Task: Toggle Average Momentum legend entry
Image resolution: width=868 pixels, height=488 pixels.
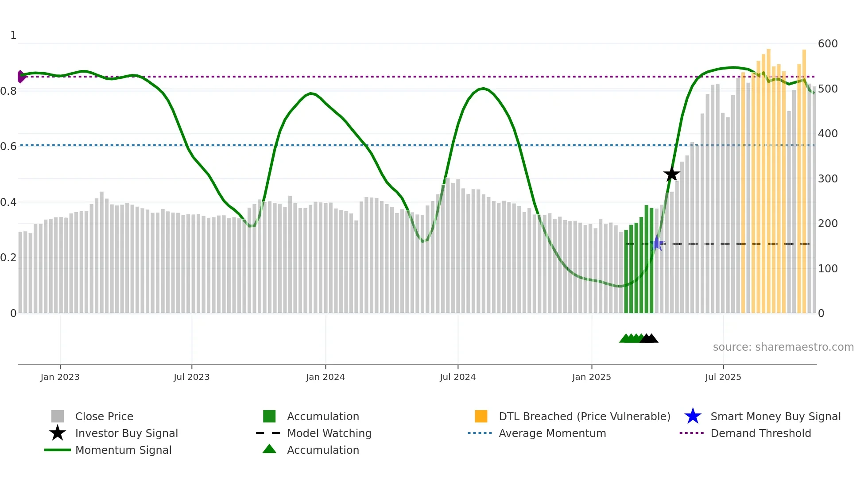Action: (x=552, y=433)
